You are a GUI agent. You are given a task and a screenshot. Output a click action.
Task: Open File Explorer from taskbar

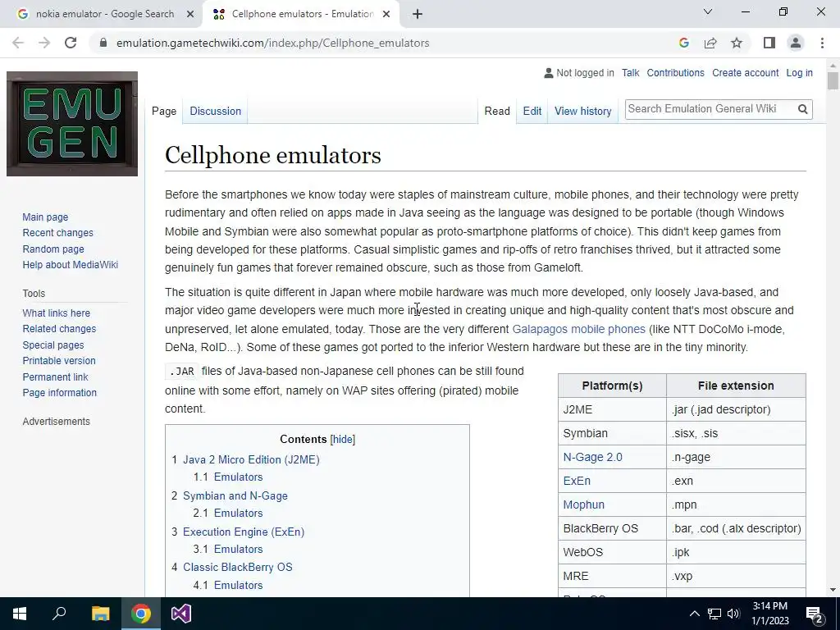pos(100,614)
